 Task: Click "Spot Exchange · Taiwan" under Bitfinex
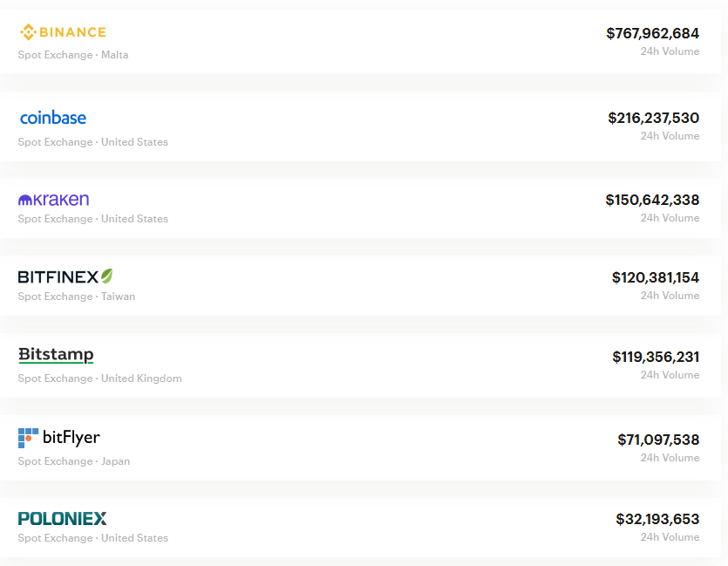coord(77,297)
